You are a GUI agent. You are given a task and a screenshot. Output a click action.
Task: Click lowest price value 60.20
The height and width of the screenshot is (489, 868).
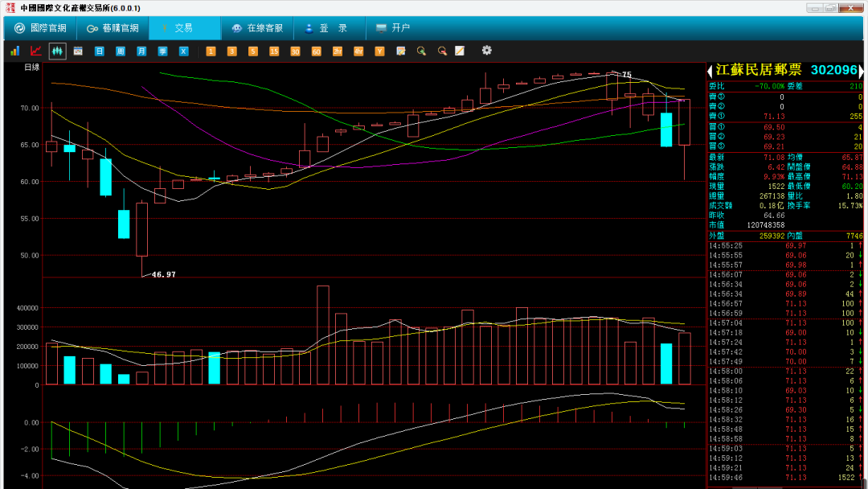click(852, 187)
